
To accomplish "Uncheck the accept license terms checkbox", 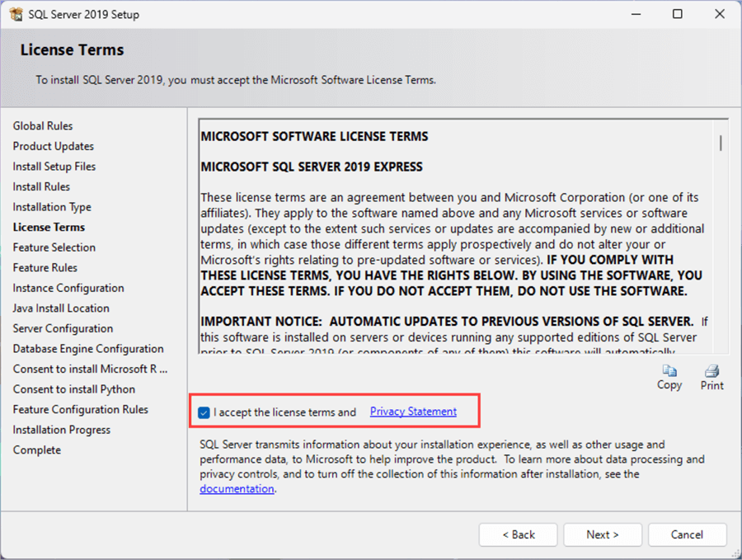I will pos(204,412).
